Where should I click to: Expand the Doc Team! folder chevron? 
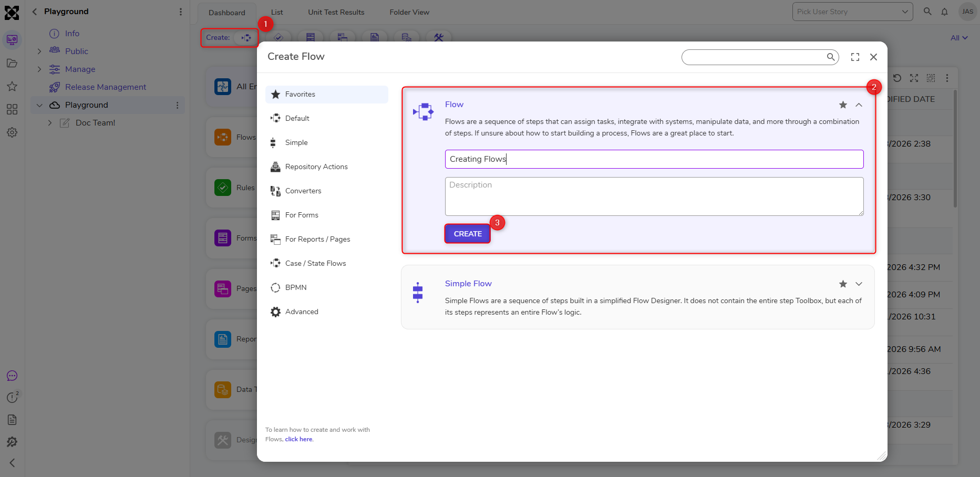(50, 123)
